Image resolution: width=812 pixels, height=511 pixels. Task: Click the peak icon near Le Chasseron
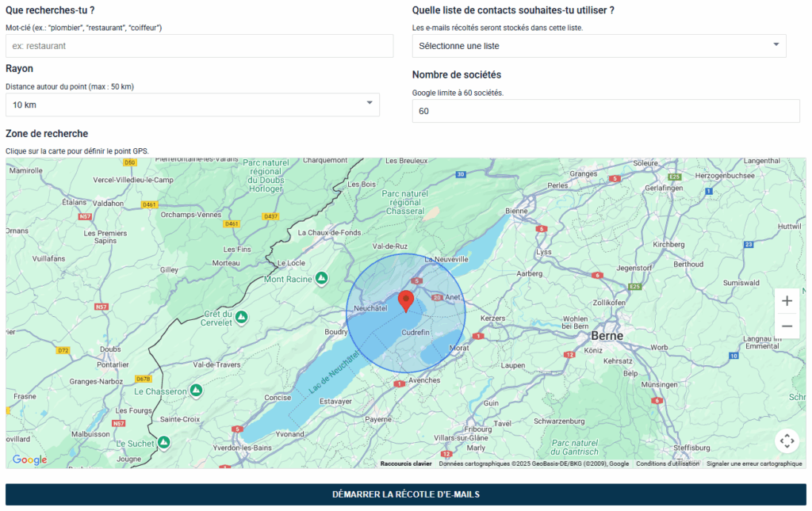point(195,391)
